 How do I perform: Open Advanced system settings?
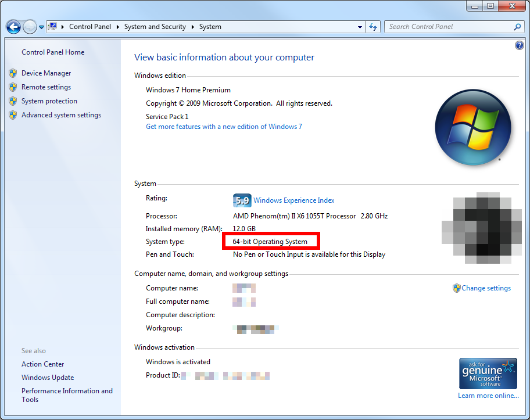(61, 115)
